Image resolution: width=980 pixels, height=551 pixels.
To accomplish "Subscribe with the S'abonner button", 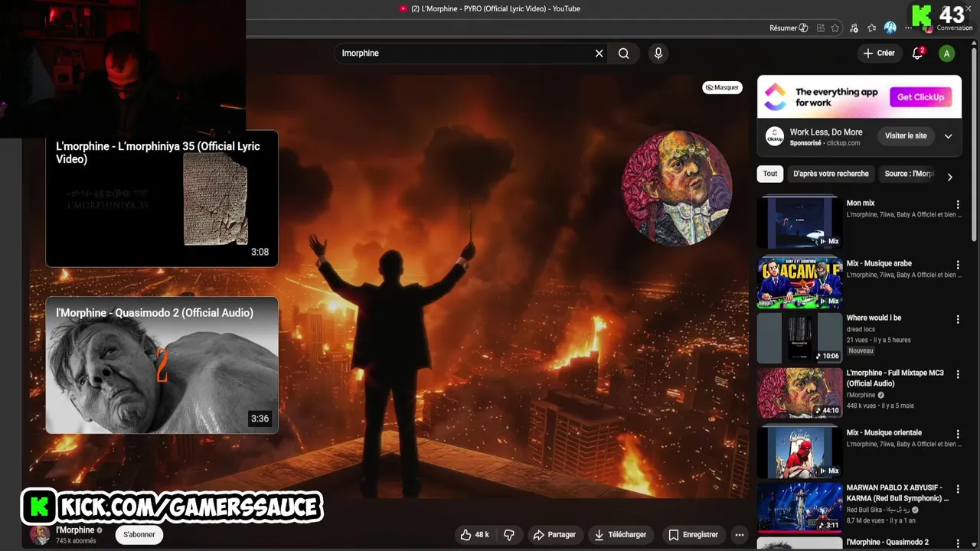I will click(139, 535).
